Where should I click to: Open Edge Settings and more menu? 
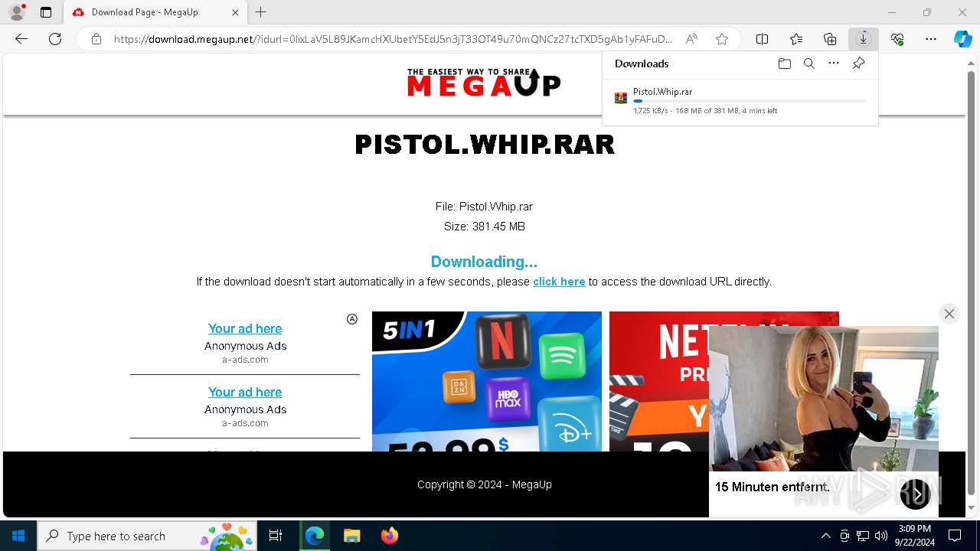click(x=931, y=39)
